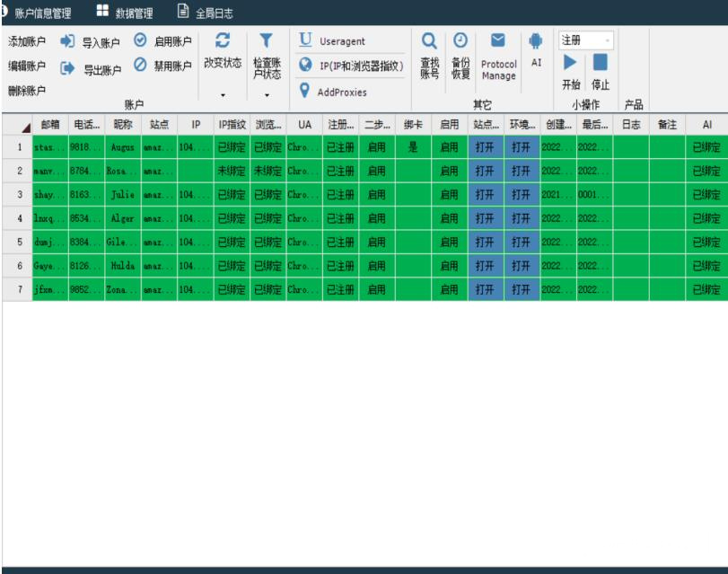This screenshot has width=728, height=574.
Task: Click nickname cell Alger
Action: 123,218
